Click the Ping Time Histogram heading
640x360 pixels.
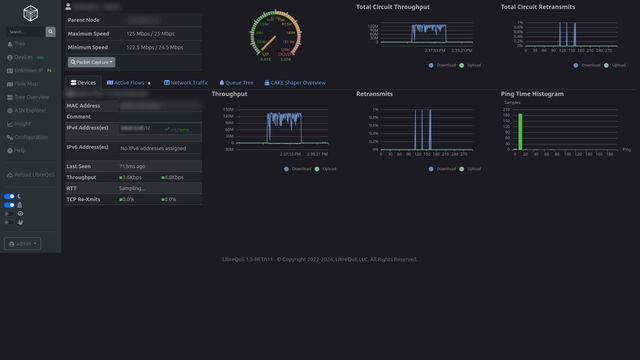[532, 94]
